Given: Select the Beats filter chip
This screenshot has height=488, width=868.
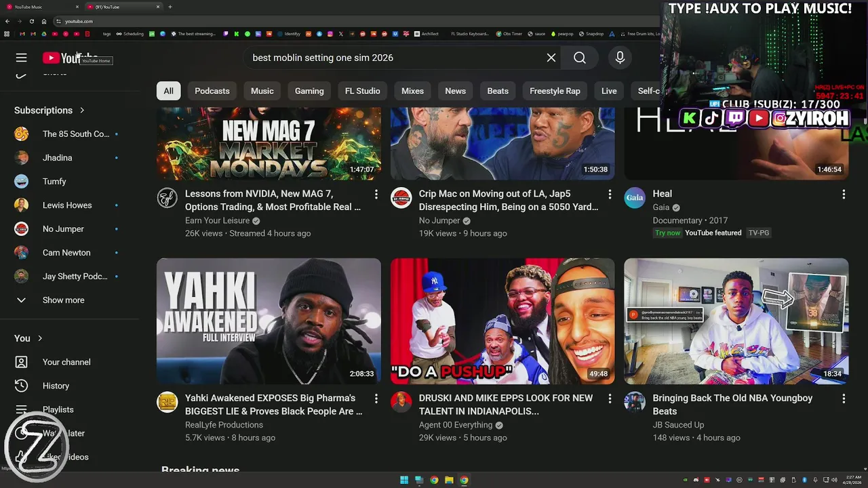Looking at the screenshot, I should coord(498,91).
